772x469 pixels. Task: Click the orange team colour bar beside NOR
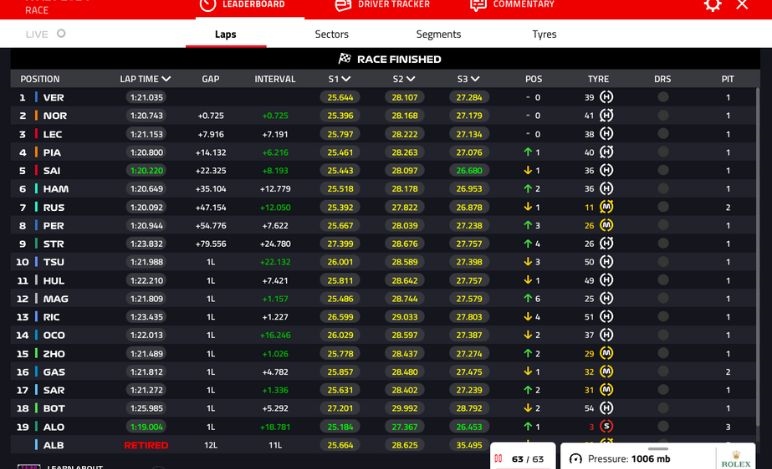36,116
